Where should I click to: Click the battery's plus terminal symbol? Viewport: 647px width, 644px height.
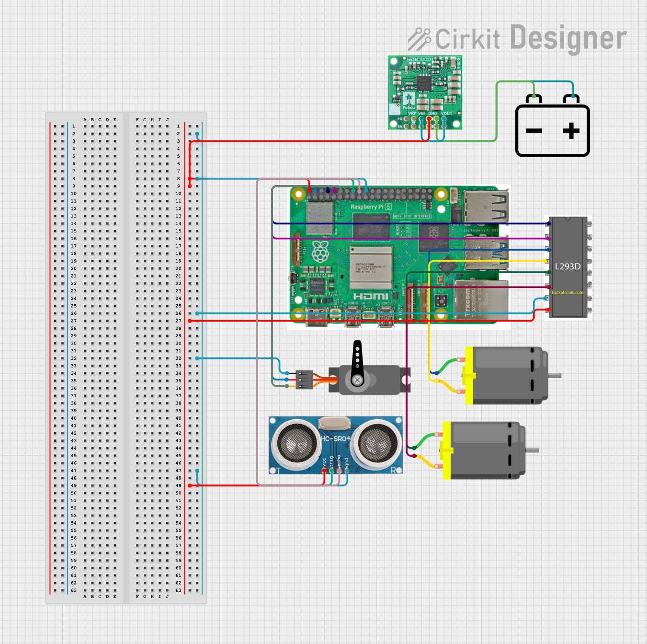[571, 131]
